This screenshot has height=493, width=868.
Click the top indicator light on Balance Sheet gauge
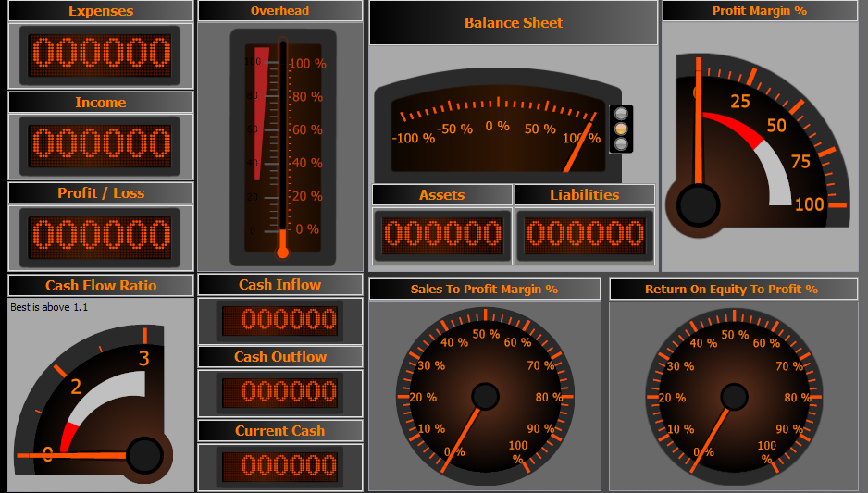pos(621,113)
